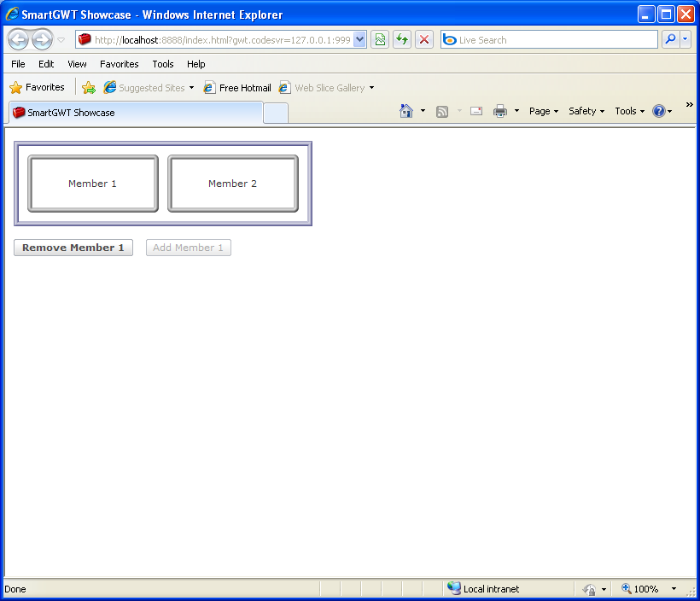
Task: Click the Read Mail icon
Action: [x=476, y=111]
